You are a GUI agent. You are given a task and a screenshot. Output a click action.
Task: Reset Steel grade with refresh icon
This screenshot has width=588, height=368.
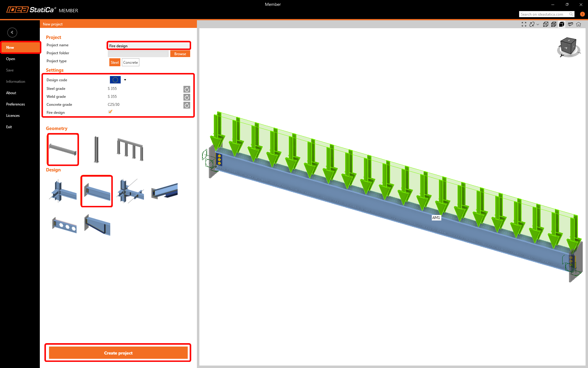(x=187, y=89)
